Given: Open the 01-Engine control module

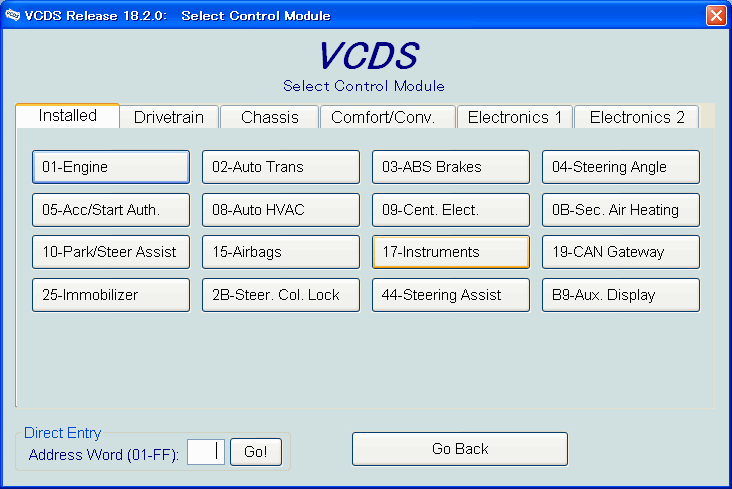Looking at the screenshot, I should (x=111, y=167).
